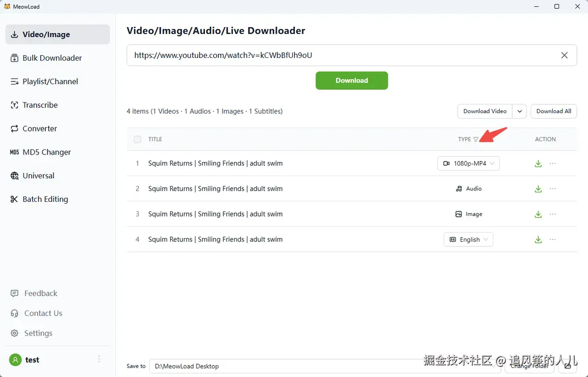
Task: Open the TYPE column filter icon
Action: [x=476, y=139]
